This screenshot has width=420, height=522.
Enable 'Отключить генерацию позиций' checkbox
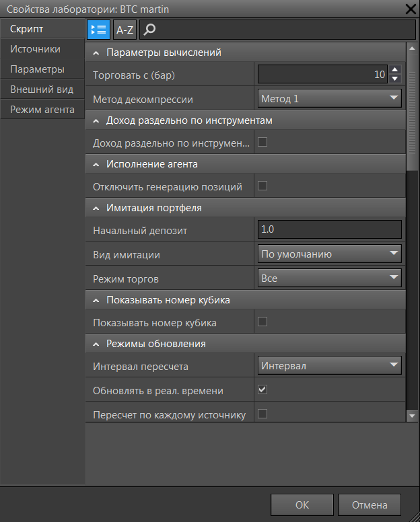tap(263, 186)
